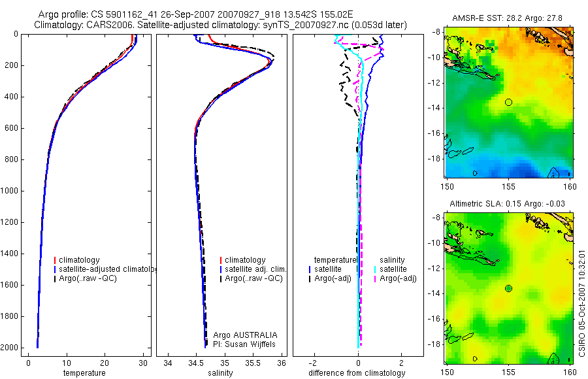Click the 'temperature' header in the difference plot legend
Screen dimensions: 588x379
pos(335,260)
